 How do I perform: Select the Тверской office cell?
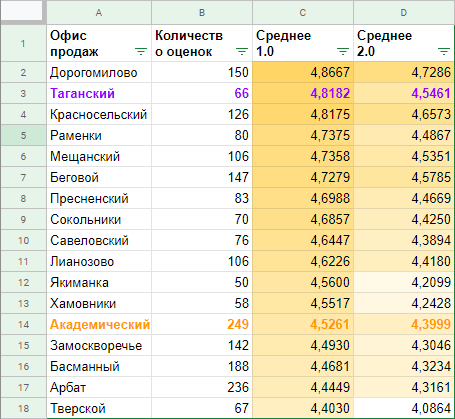tap(99, 408)
